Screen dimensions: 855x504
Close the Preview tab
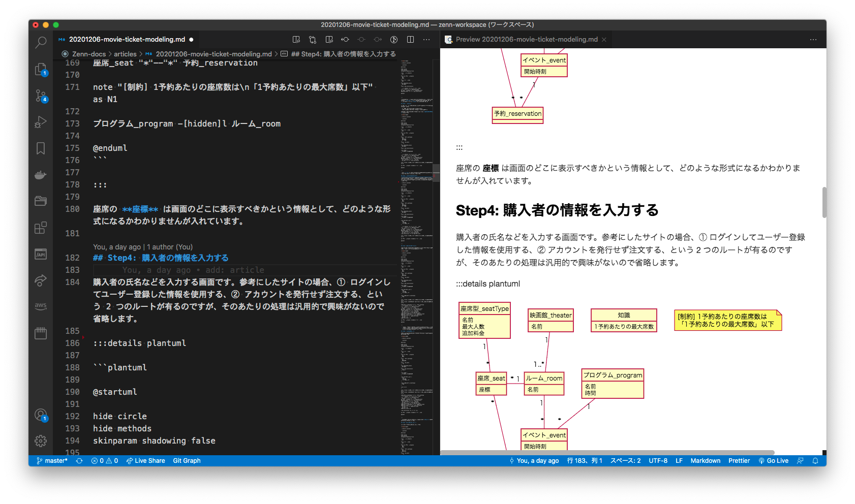[x=604, y=40]
